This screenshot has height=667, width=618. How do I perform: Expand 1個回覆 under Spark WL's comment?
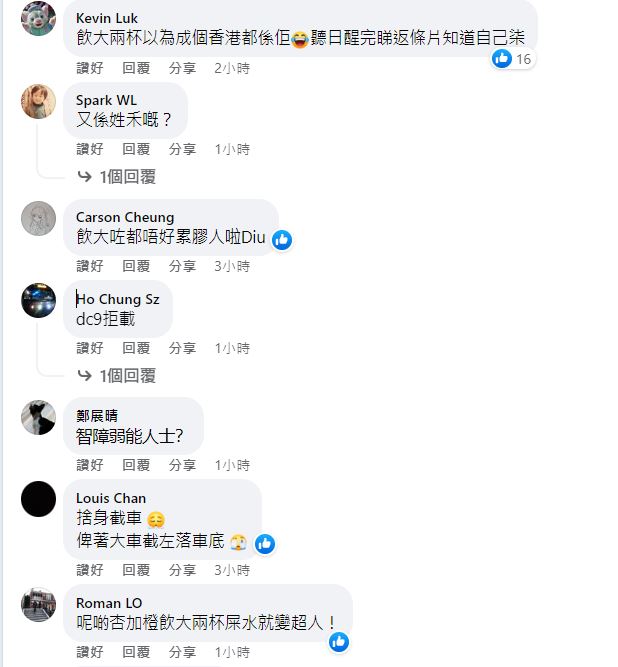pyautogui.click(x=117, y=177)
